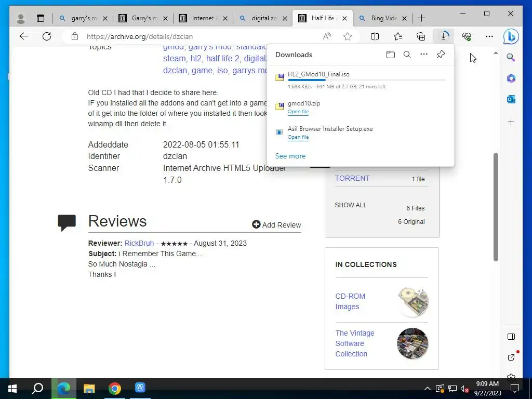The width and height of the screenshot is (532, 399).
Task: Open the muted volume tray icon
Action: tap(464, 389)
